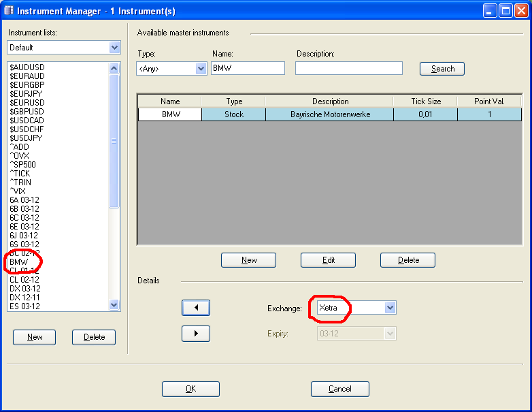The image size is (532, 412).
Task: Select $AUDUSD in the instrument list
Action: tap(27, 67)
